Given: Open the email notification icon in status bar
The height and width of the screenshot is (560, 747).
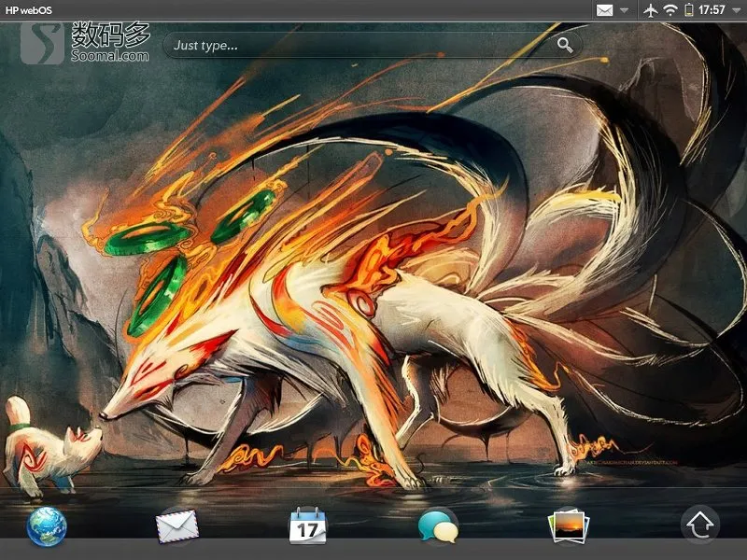Looking at the screenshot, I should pos(604,10).
